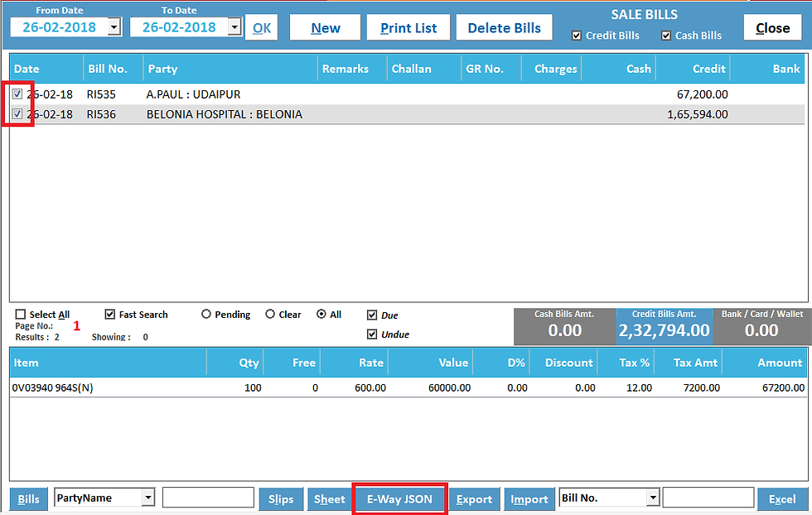Select the Pending radio option
The width and height of the screenshot is (812, 515).
coord(206,314)
